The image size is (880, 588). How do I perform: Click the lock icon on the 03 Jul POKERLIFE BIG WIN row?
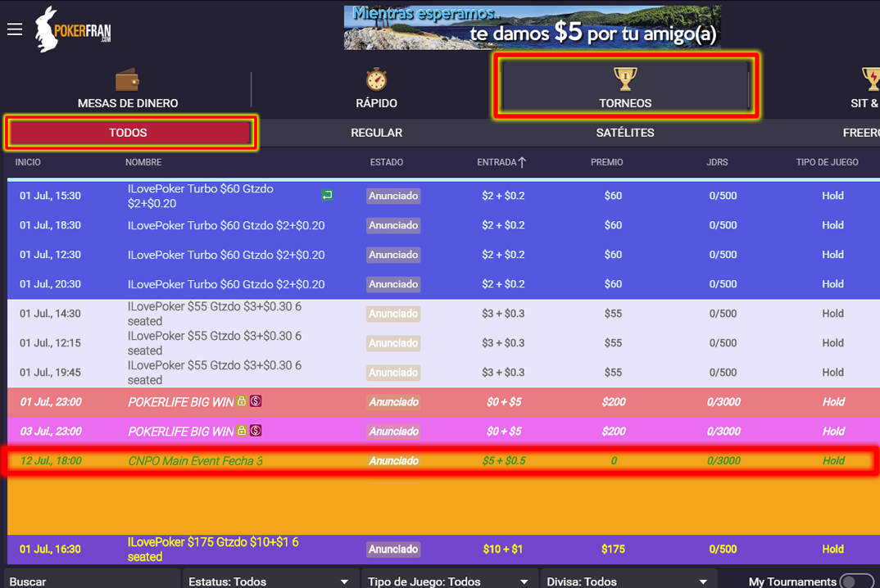(x=242, y=430)
